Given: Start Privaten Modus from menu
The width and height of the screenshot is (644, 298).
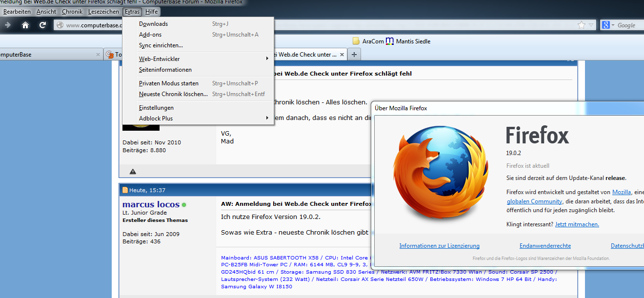Looking at the screenshot, I should (198, 83).
